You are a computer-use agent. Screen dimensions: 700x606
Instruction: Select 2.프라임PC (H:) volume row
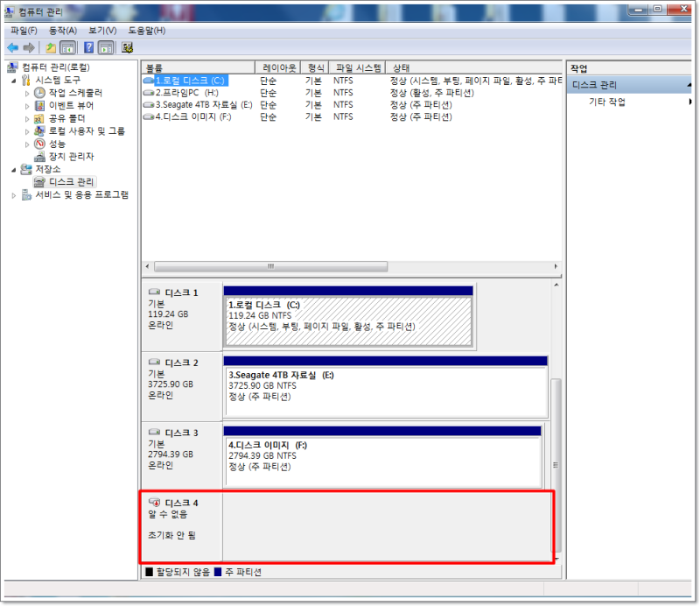[x=352, y=93]
